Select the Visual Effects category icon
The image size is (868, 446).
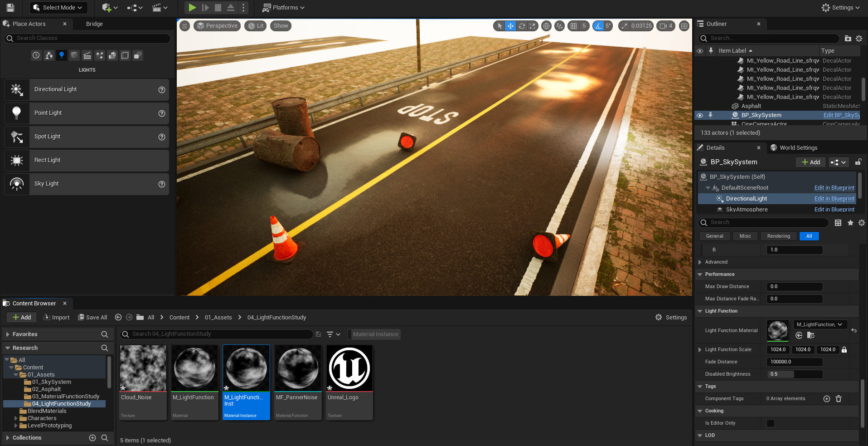(x=100, y=55)
